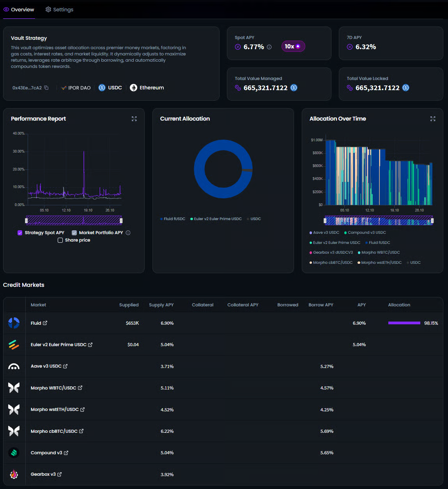
Task: Copy the vault address 0x43Ee...7cA2
Action: [46, 88]
